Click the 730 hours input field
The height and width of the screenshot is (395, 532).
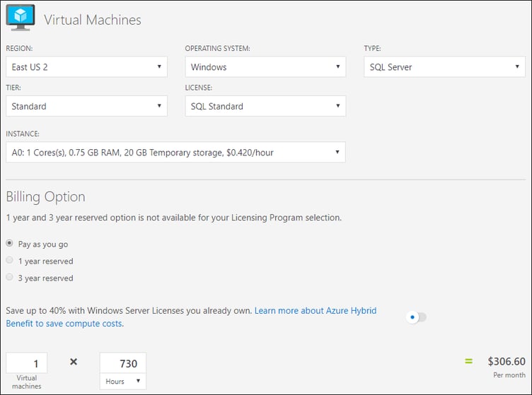click(x=123, y=363)
